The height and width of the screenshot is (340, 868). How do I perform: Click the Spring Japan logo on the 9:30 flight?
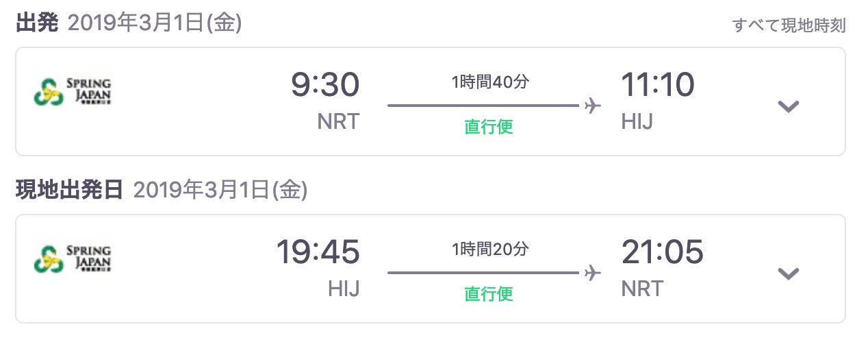pyautogui.click(x=72, y=90)
